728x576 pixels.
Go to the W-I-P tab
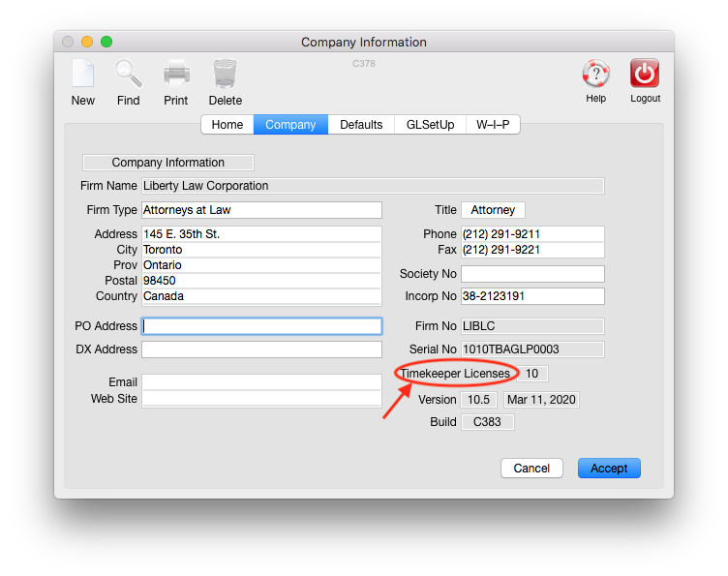tap(493, 125)
